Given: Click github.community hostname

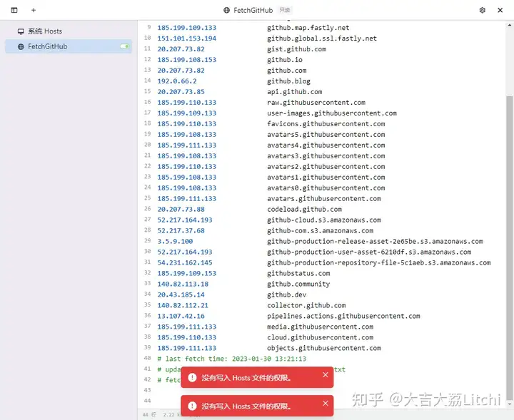Looking at the screenshot, I should (x=298, y=284).
